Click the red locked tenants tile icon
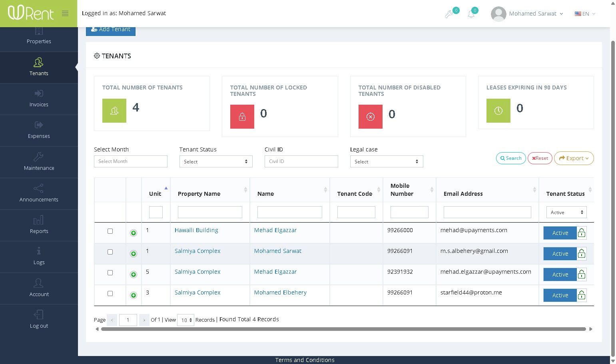This screenshot has height=364, width=616. (x=242, y=117)
